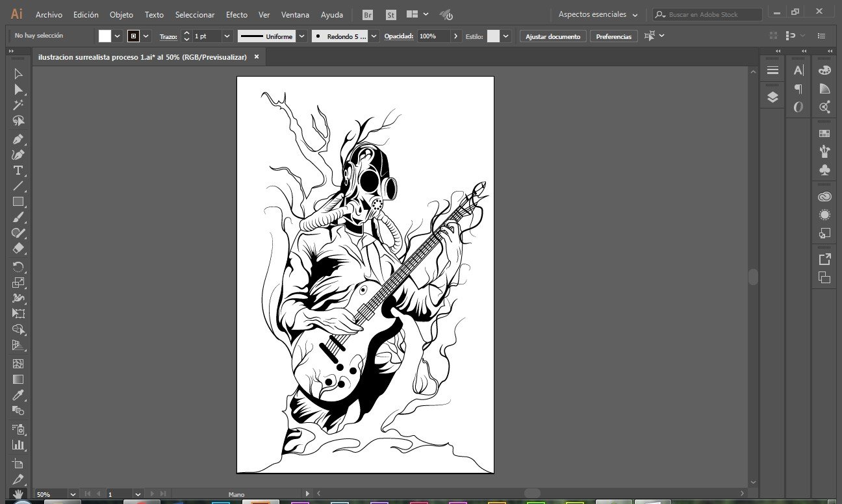842x504 pixels.
Task: Select the Direct Selection tool
Action: [x=18, y=90]
